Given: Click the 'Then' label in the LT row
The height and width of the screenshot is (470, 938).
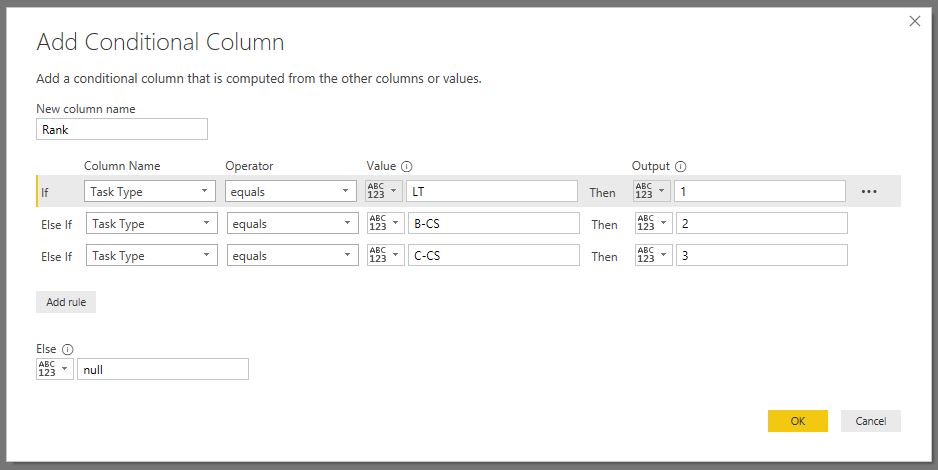Looking at the screenshot, I should coord(602,193).
